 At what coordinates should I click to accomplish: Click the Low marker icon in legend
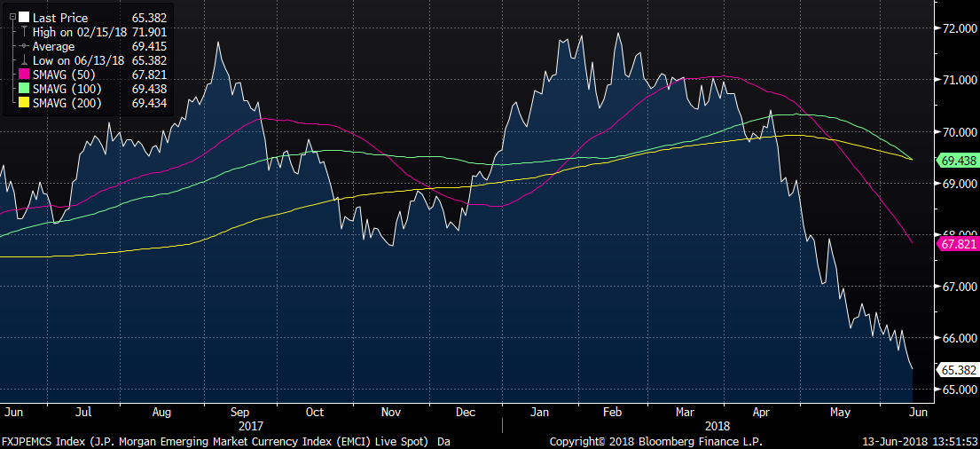pos(24,60)
